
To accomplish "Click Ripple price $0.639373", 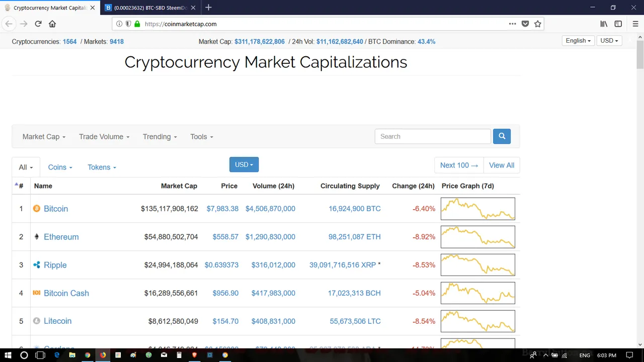I will click(x=221, y=265).
